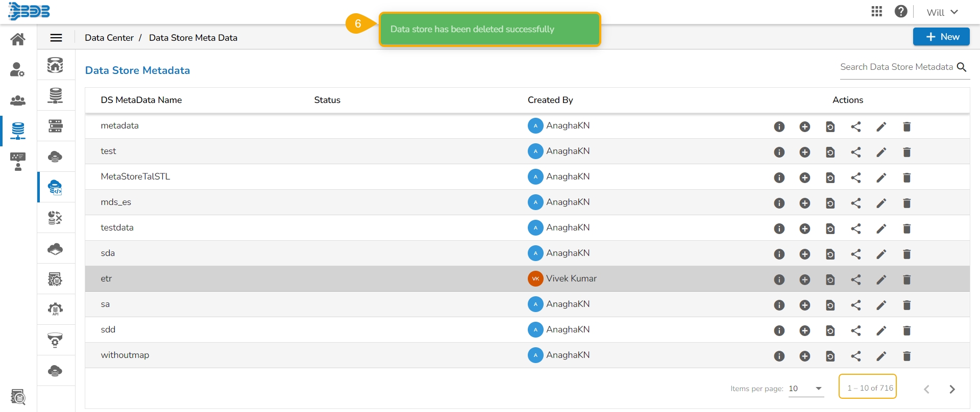Click the New button

click(x=941, y=37)
